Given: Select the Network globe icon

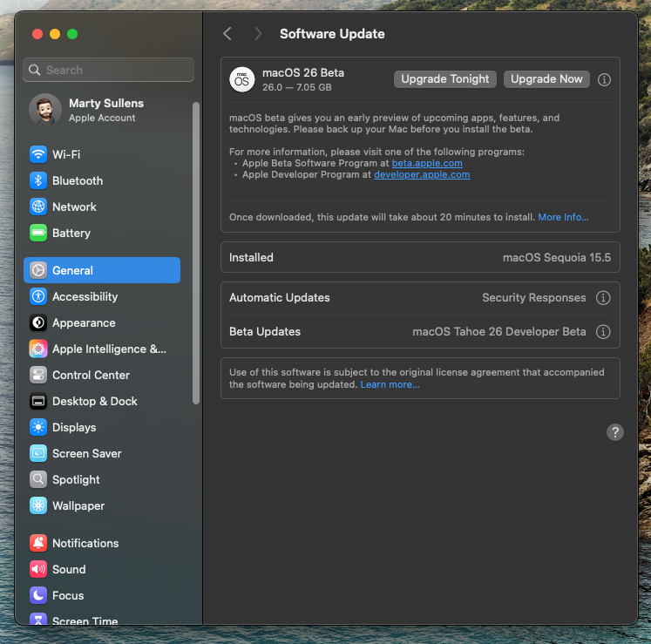Looking at the screenshot, I should pyautogui.click(x=38, y=207).
